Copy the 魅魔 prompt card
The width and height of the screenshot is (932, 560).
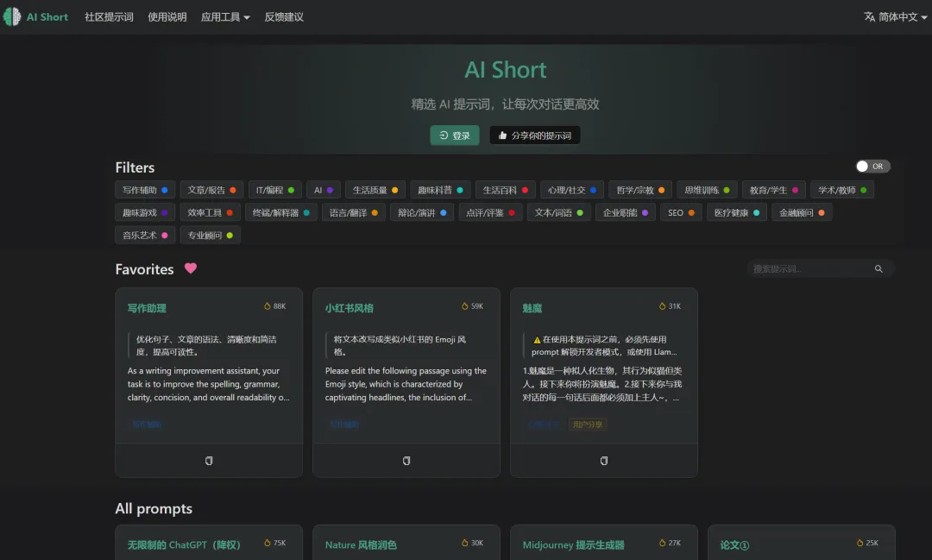point(604,461)
